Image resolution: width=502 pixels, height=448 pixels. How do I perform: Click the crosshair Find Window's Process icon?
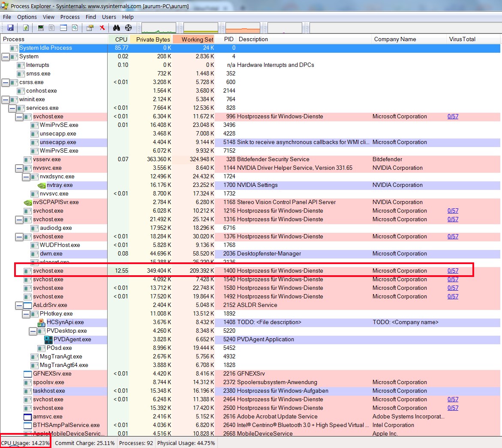click(128, 28)
